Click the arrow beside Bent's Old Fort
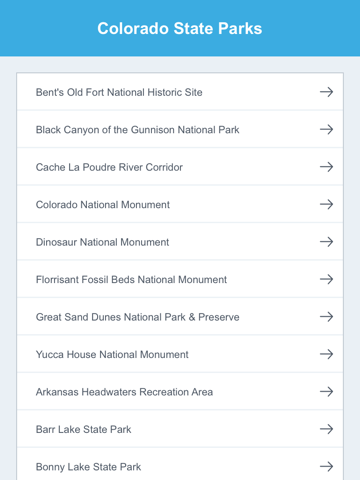 click(x=326, y=92)
